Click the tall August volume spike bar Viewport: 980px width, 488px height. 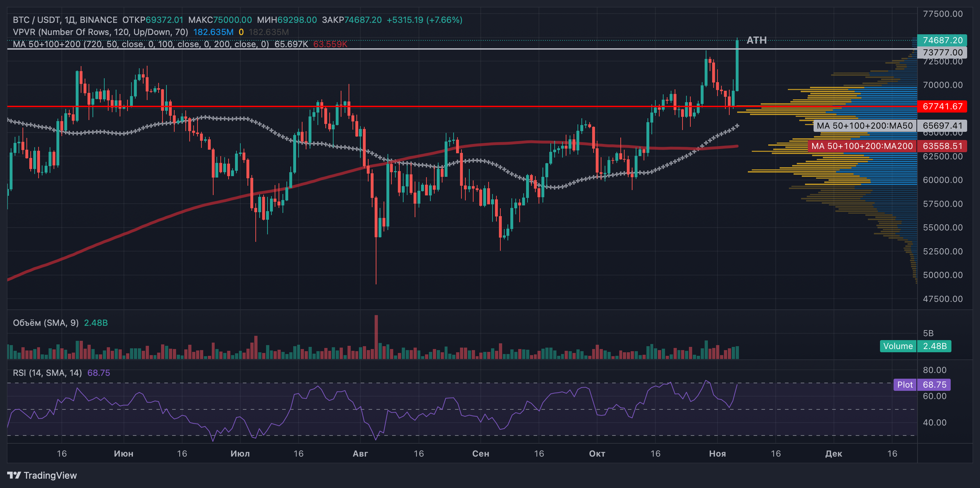pyautogui.click(x=376, y=337)
